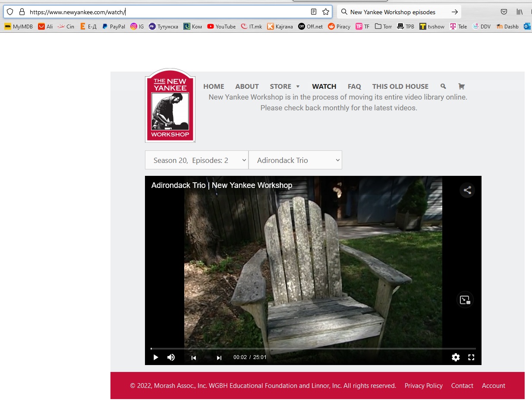Click the video progress bar
Image resolution: width=532 pixels, height=406 pixels.
[x=313, y=348]
